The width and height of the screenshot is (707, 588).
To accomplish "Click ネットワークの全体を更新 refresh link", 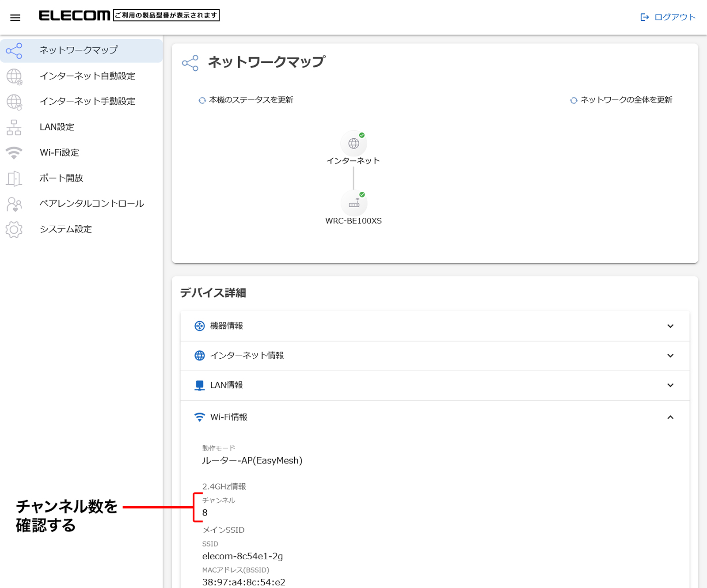I will click(621, 100).
